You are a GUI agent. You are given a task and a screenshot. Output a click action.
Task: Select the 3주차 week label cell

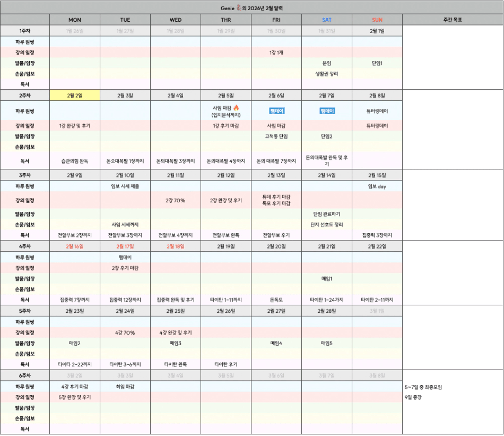[x=25, y=175]
